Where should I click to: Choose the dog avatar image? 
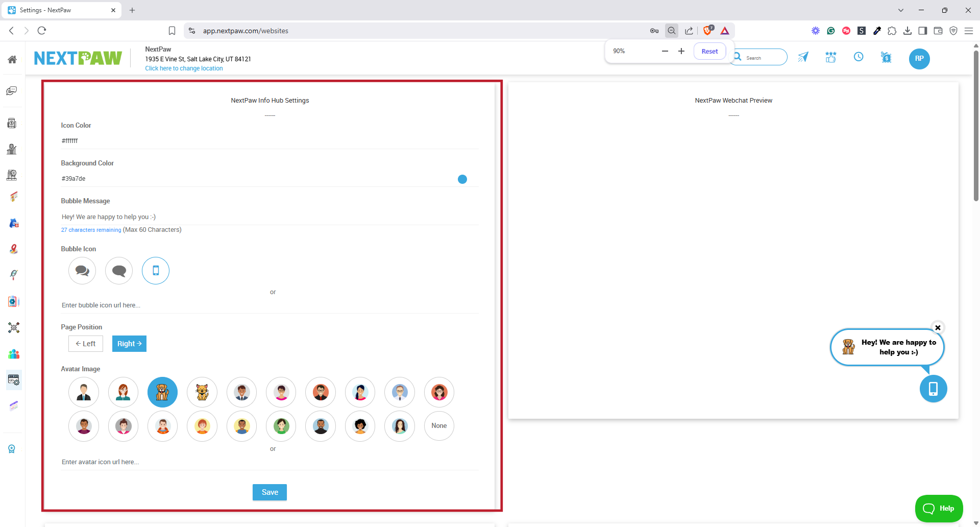163,392
